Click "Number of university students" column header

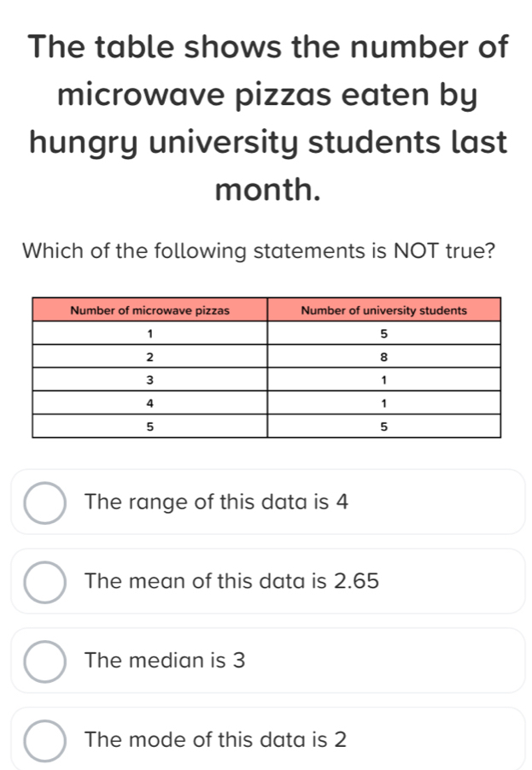tap(383, 309)
